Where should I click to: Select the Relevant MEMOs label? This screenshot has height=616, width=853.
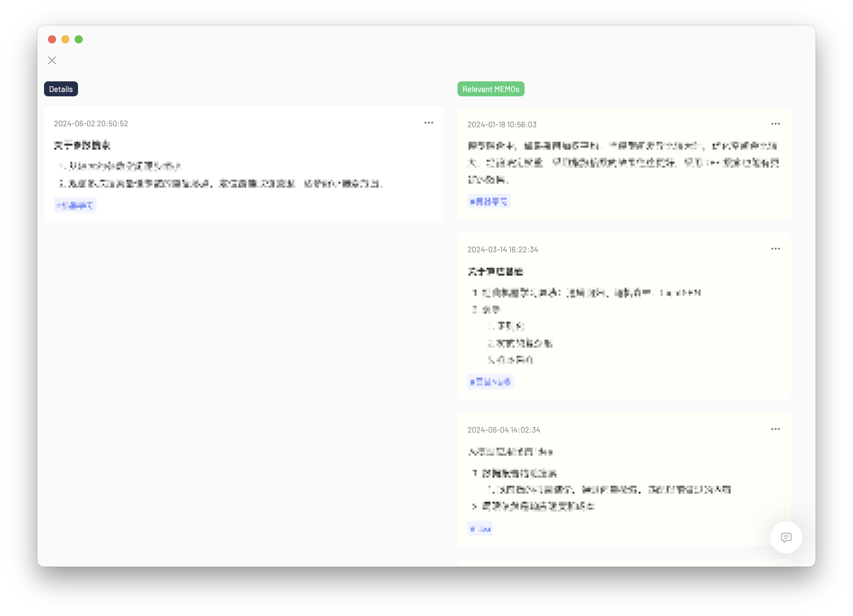[491, 89]
